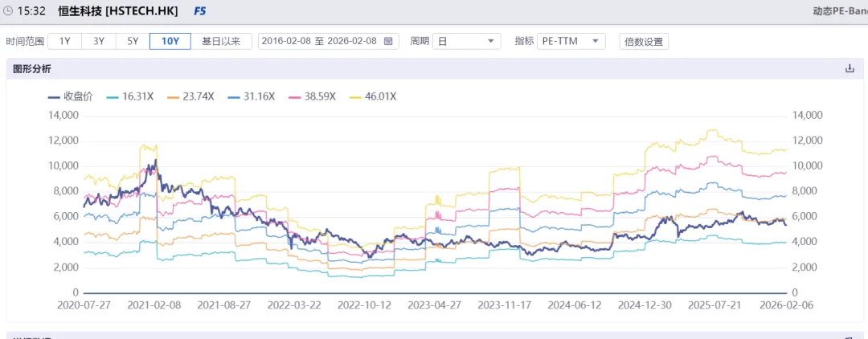Screen dimensions: 868x339
Task: Hide the 16.31X band line
Action: click(129, 96)
